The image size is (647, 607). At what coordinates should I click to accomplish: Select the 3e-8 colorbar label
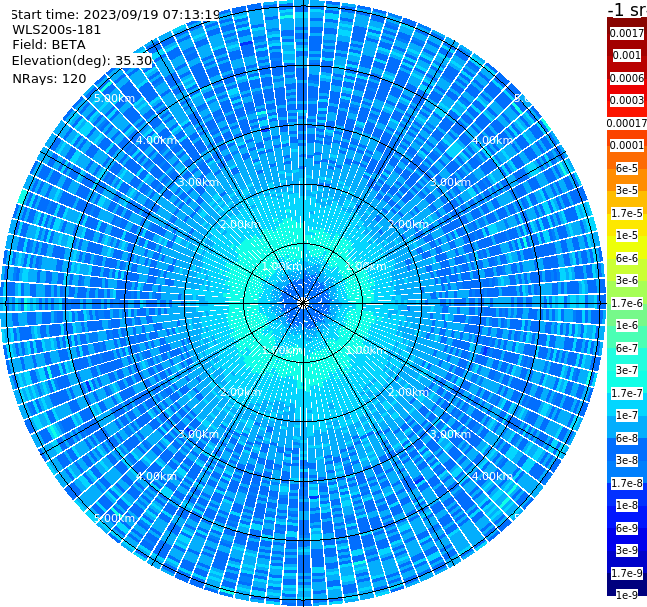627,460
